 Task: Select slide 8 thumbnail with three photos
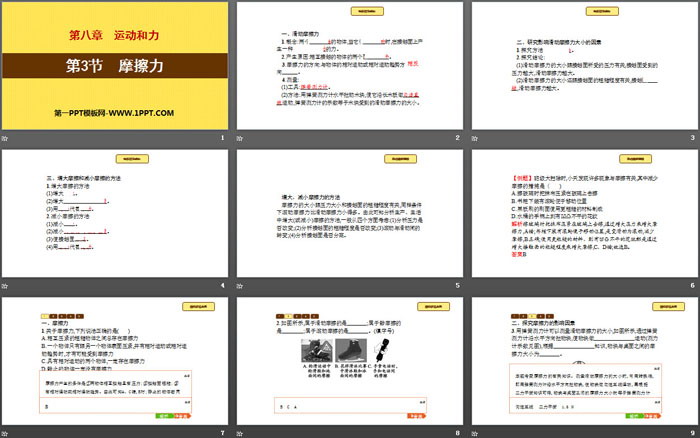[x=349, y=360]
